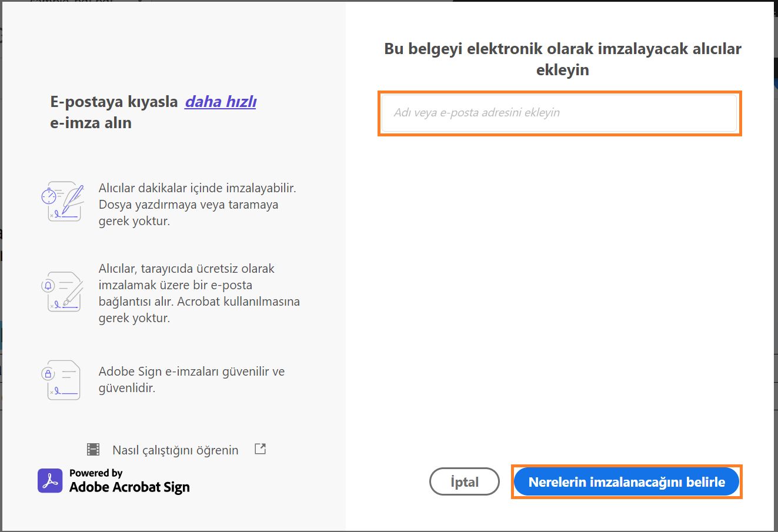Image resolution: width=778 pixels, height=532 pixels.
Task: Click the red Adobe PDF triangle icon
Action: [50, 481]
